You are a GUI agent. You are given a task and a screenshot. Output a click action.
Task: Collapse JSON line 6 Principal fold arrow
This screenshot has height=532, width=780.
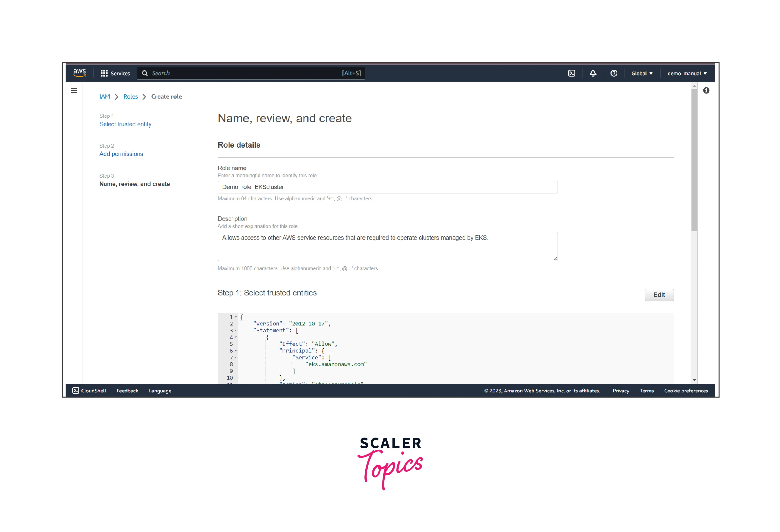pos(236,350)
